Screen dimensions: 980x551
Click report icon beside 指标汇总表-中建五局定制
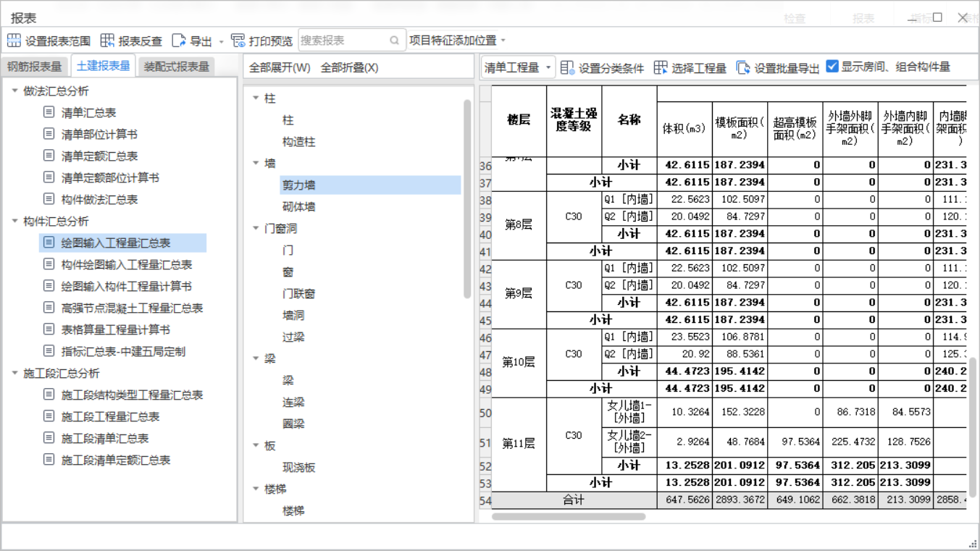[49, 351]
